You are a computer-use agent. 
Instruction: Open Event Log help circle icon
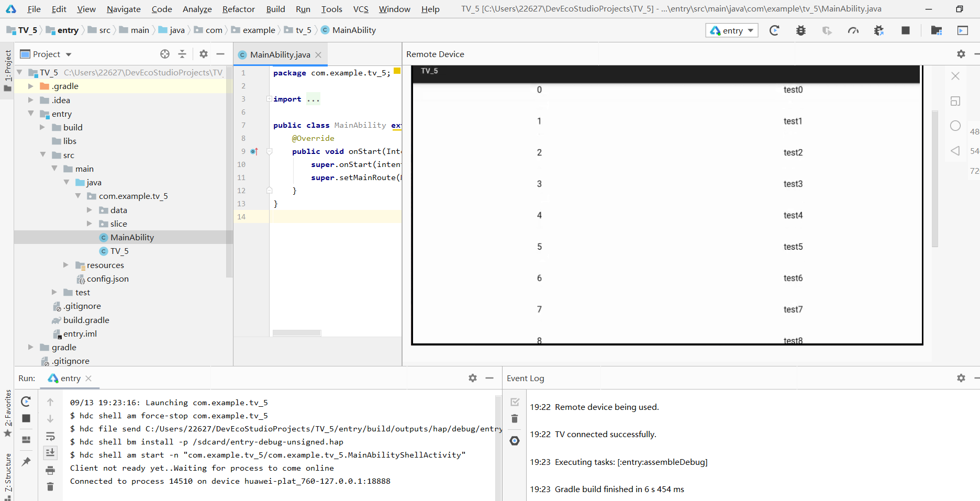point(515,441)
